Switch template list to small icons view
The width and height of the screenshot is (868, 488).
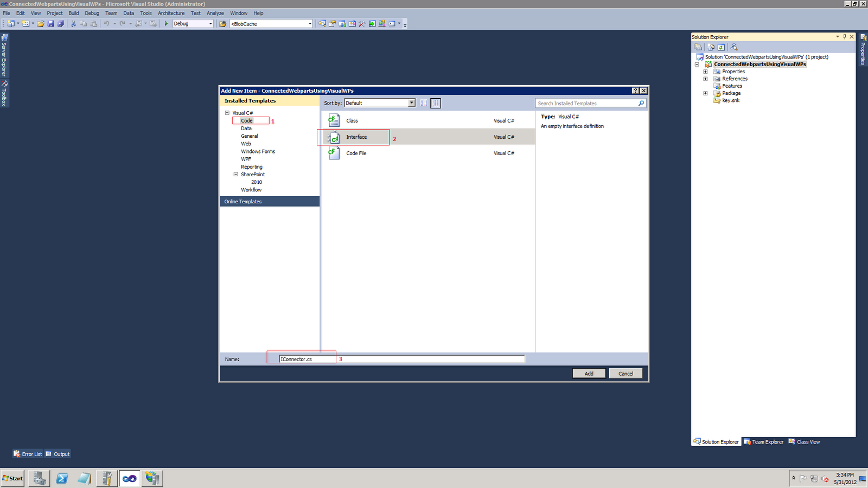(x=424, y=103)
